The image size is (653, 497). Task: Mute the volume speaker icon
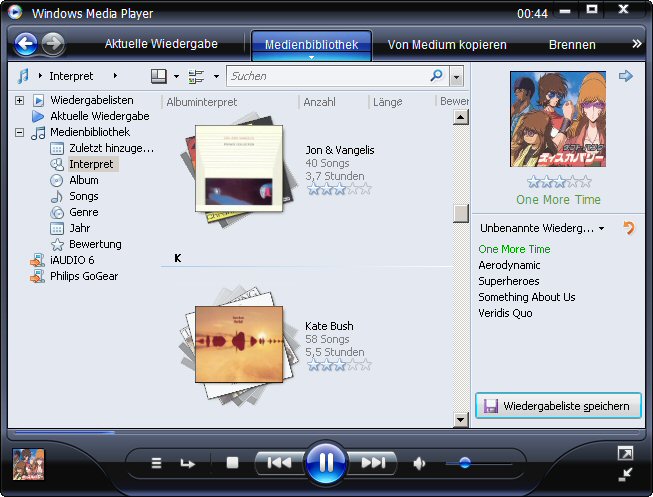pyautogui.click(x=419, y=463)
